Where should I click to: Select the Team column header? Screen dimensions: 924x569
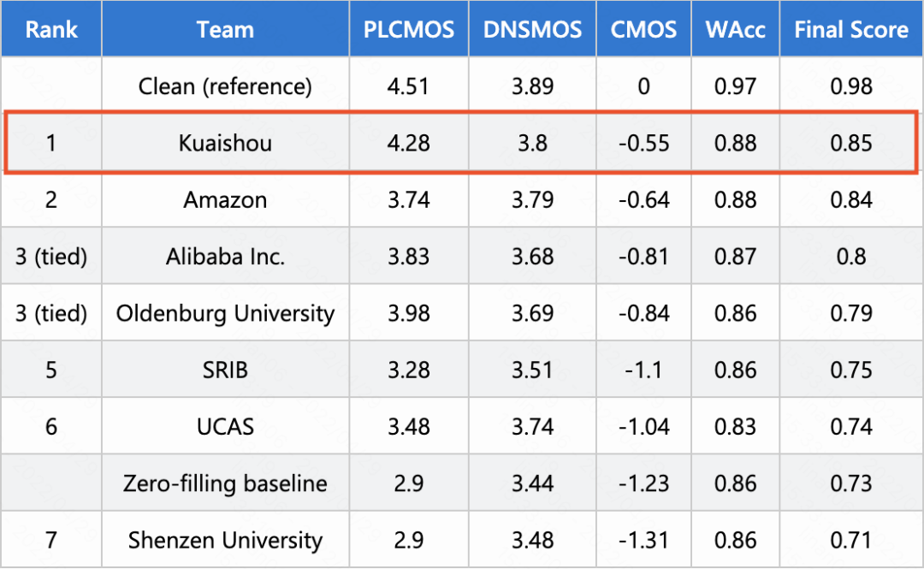point(225,30)
